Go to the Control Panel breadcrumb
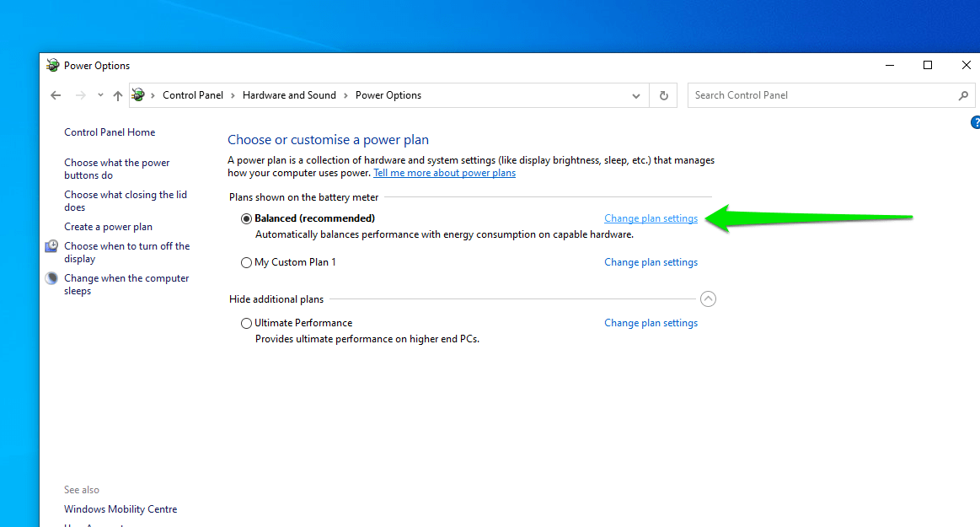 (192, 95)
